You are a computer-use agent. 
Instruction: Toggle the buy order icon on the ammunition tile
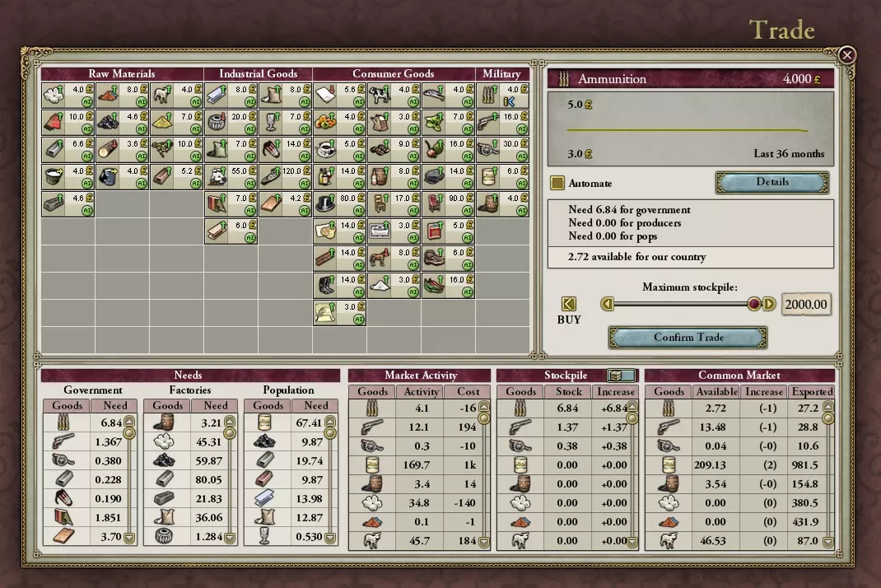click(510, 102)
